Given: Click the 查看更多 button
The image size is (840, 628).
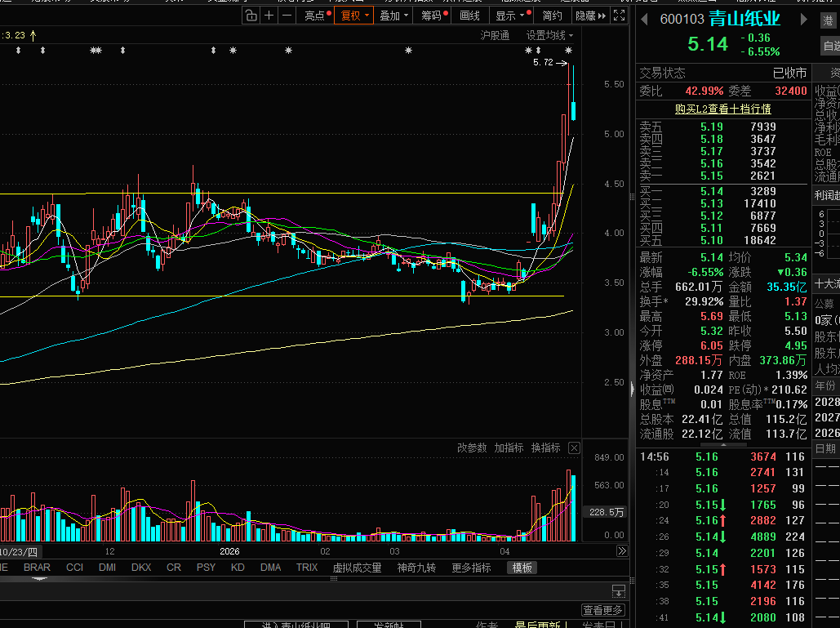Looking at the screenshot, I should (602, 610).
